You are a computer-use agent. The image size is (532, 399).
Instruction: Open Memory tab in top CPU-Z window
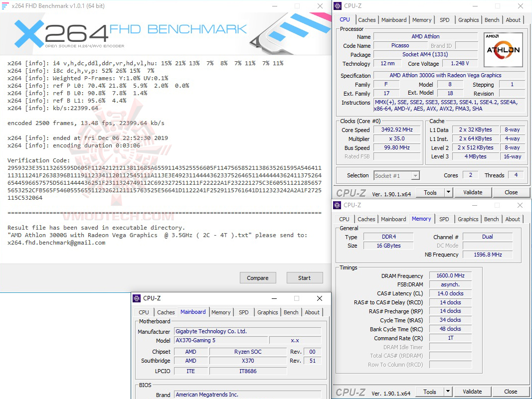[x=422, y=20]
